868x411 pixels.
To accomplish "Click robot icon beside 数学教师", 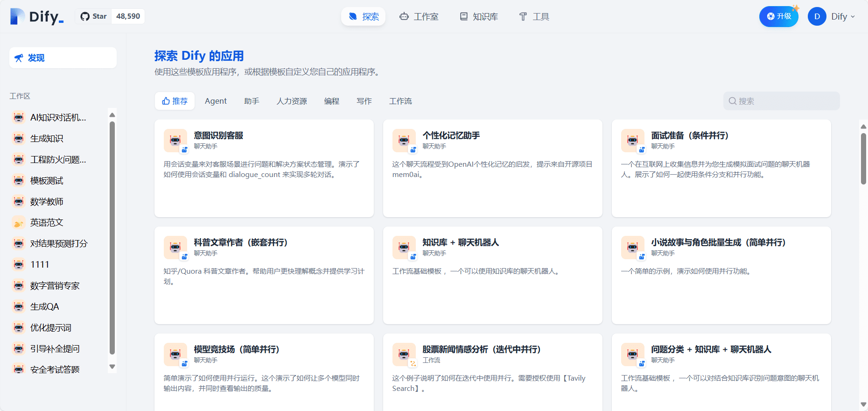I will tap(19, 201).
